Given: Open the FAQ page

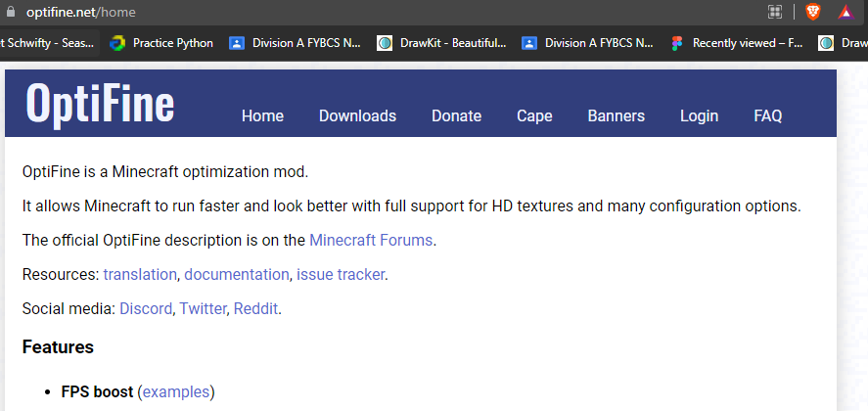Looking at the screenshot, I should click(768, 115).
